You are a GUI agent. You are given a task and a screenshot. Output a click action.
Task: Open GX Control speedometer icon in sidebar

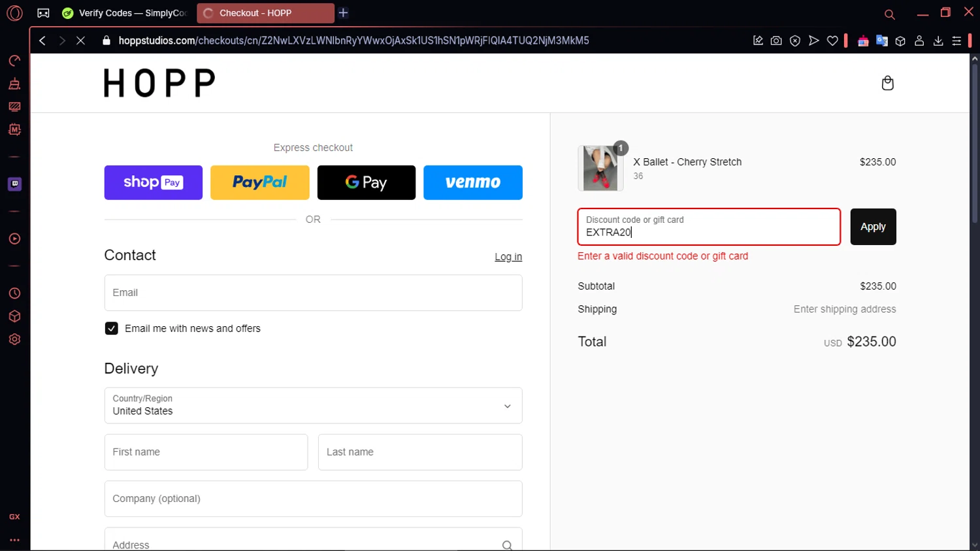[x=14, y=61]
